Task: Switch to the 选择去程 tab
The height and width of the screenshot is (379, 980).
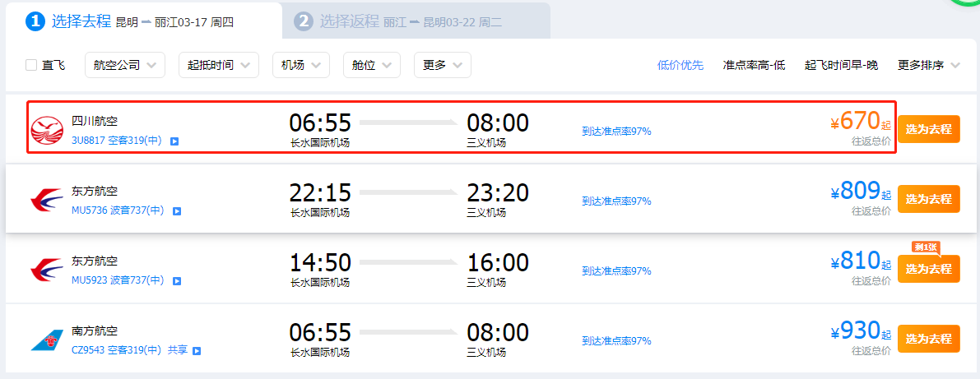Action: [x=143, y=21]
